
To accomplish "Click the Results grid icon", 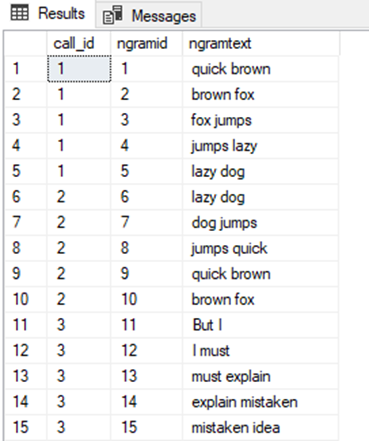I will coord(19,13).
